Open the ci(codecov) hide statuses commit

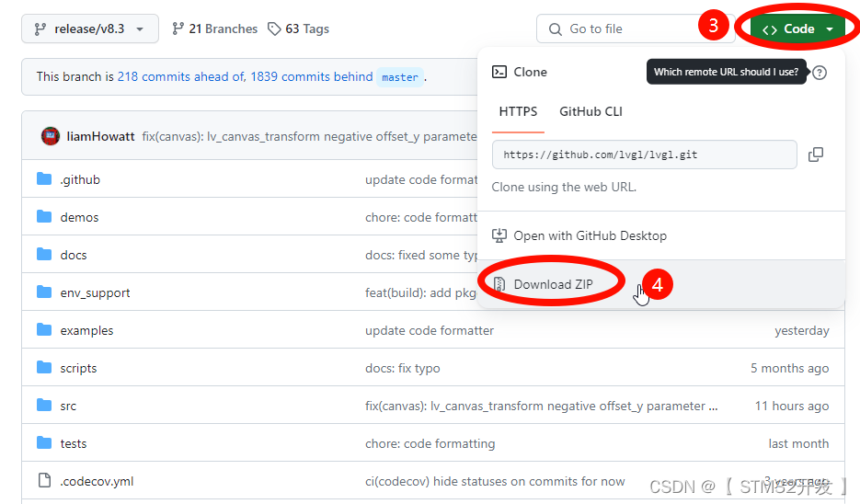point(495,482)
